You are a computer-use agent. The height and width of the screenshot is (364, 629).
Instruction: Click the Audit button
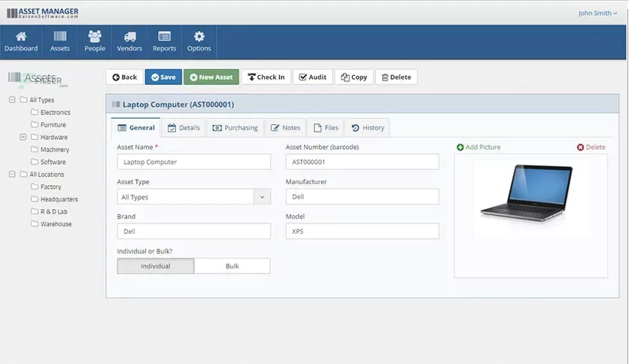coord(313,77)
